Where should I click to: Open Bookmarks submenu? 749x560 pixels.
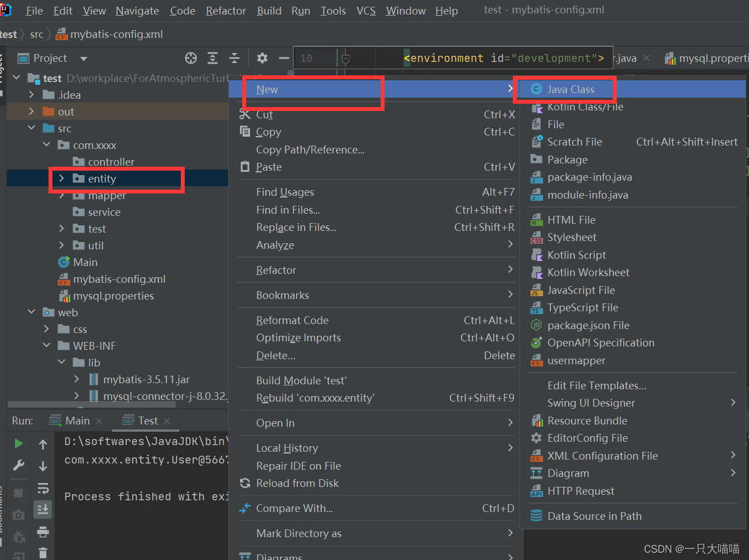click(375, 295)
